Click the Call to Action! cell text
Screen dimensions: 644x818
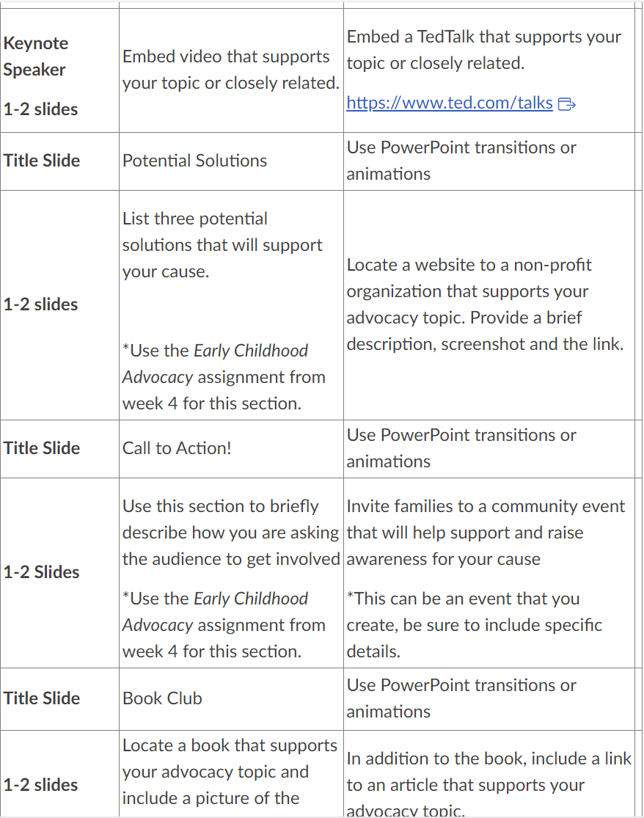pyautogui.click(x=177, y=448)
